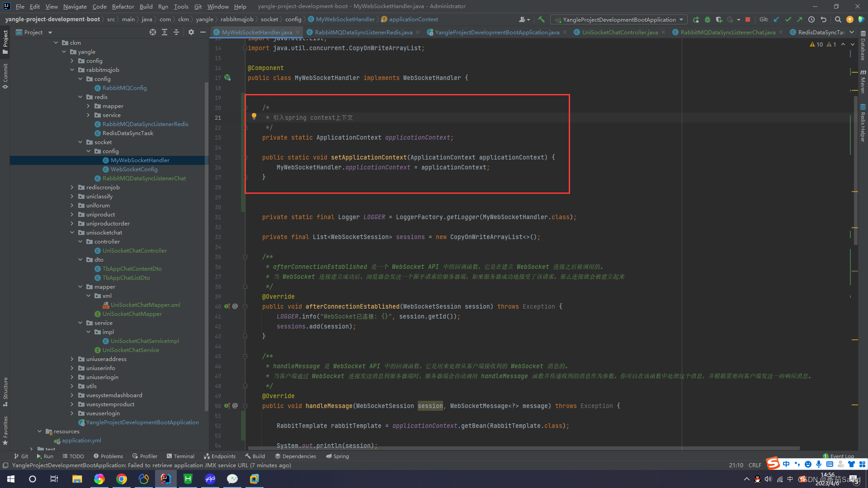
Task: Open the Database tool window sidebar
Action: coord(863,45)
